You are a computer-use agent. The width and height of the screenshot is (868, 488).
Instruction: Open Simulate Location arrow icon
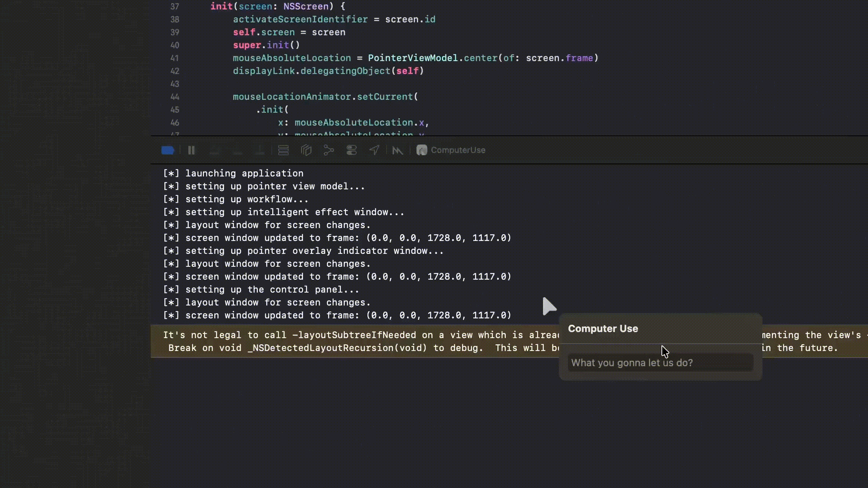374,150
